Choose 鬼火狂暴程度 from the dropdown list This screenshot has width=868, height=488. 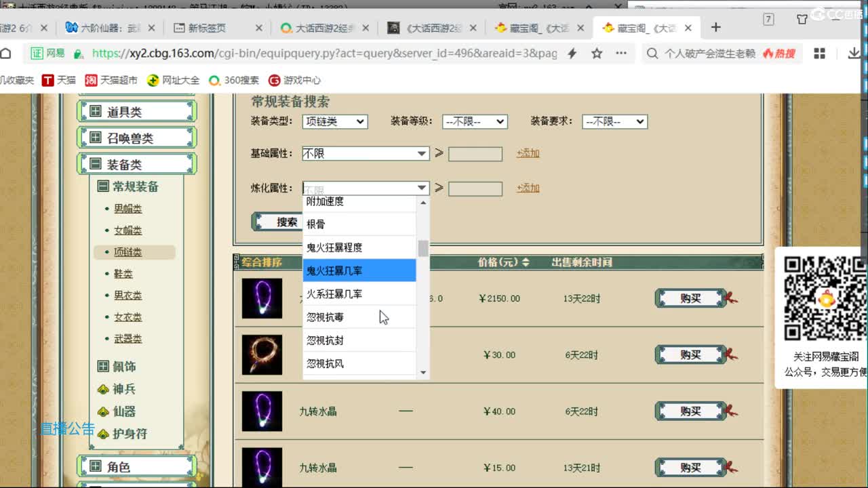[x=359, y=247]
